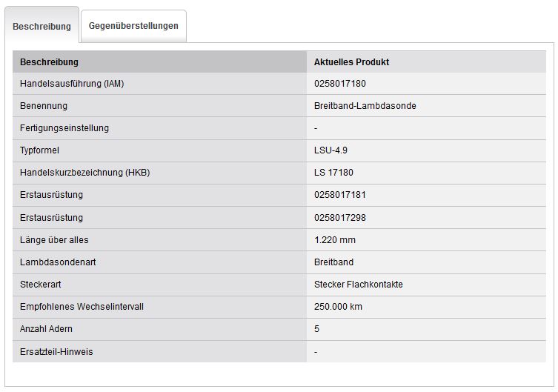Click the Ersatzteil-Hinweis row label
The width and height of the screenshot is (558, 392).
[x=56, y=352]
